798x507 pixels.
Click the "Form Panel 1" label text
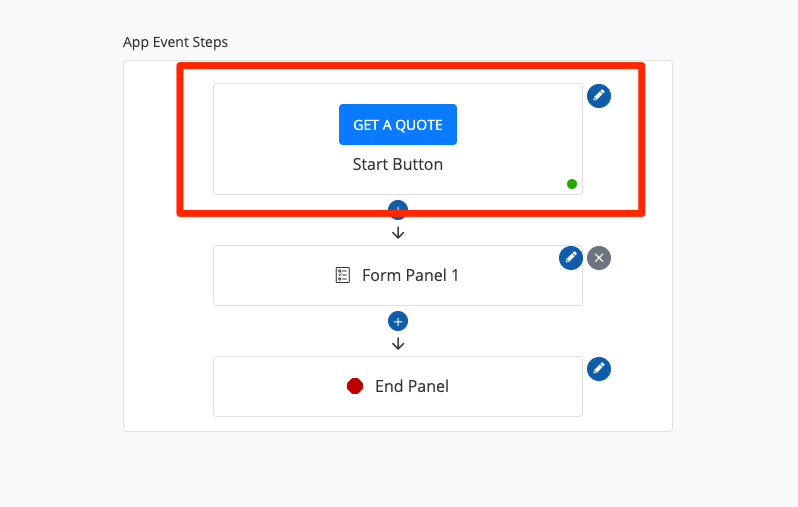point(410,276)
